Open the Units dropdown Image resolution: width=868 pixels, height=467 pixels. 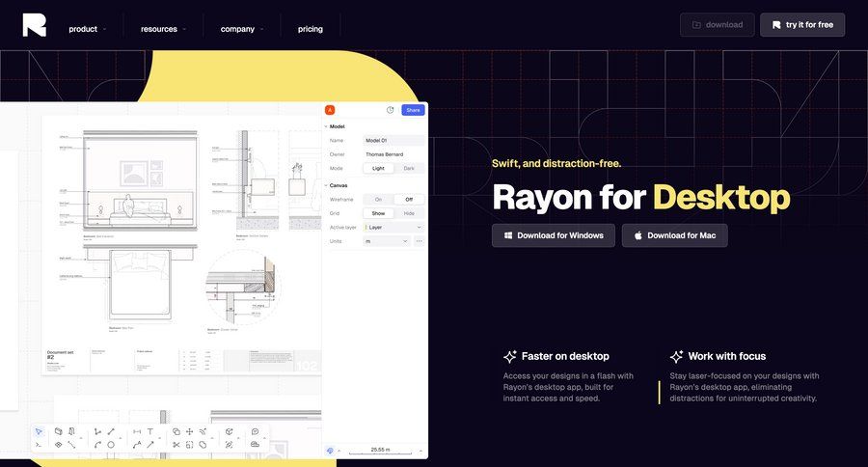pyautogui.click(x=387, y=241)
